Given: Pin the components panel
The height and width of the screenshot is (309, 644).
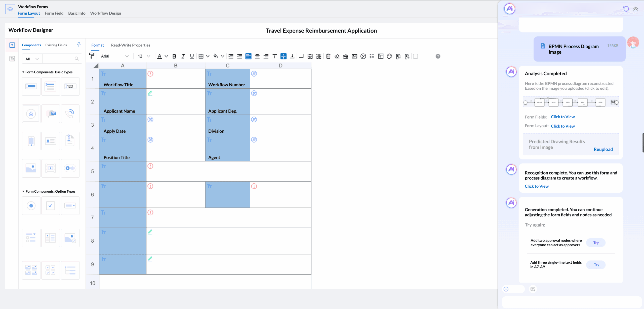Looking at the screenshot, I should point(79,45).
